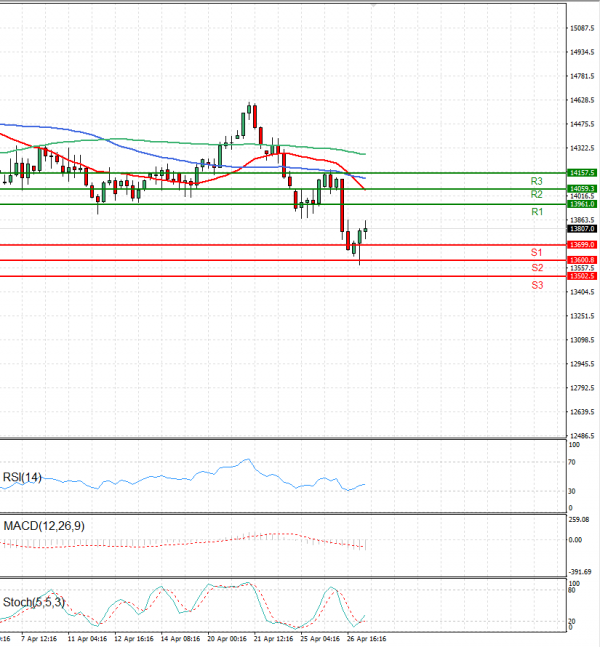Click the 12 Apr 16:16 date label
Image resolution: width=600 pixels, height=647 pixels.
(134, 639)
